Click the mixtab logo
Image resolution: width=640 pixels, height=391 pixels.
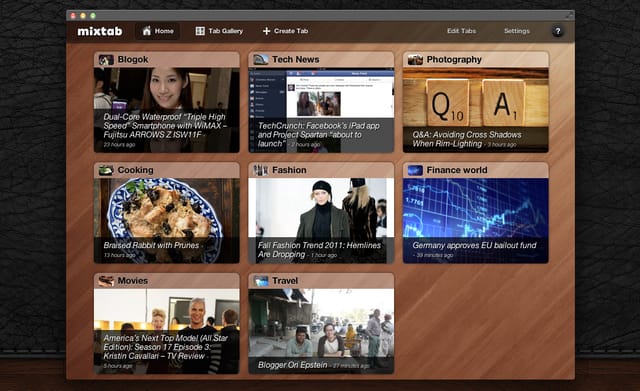(x=100, y=31)
